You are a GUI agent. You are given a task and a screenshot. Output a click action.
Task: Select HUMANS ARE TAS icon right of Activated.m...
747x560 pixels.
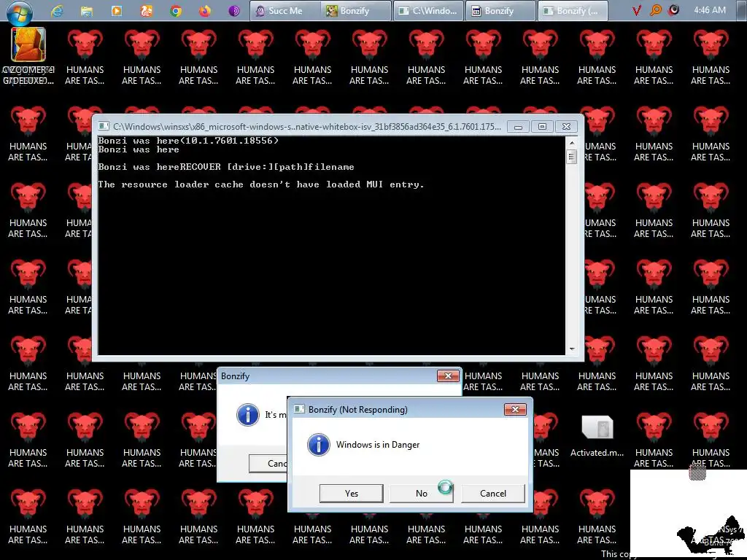click(x=654, y=439)
